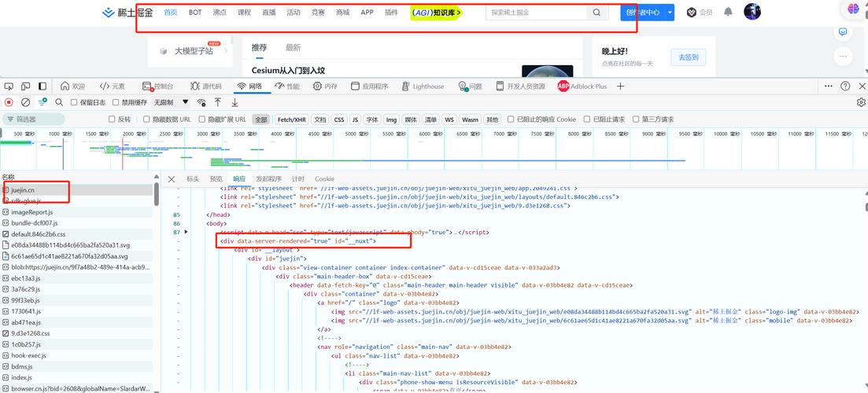Image resolution: width=868 pixels, height=393 pixels.
Task: Switch to the 最新 feed tab
Action: click(x=293, y=48)
